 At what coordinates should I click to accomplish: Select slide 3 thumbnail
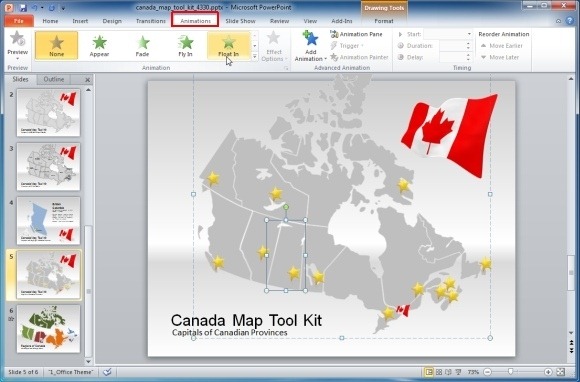[48, 167]
